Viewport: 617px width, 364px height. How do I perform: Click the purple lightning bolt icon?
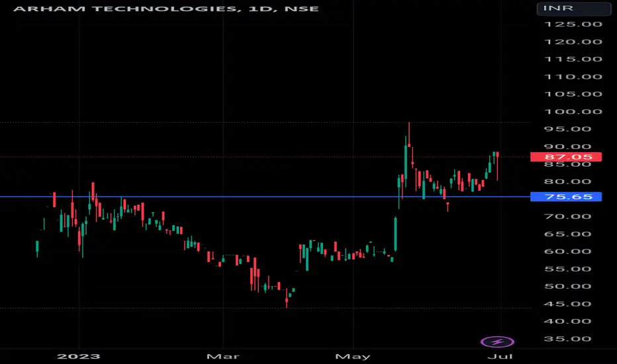(497, 341)
